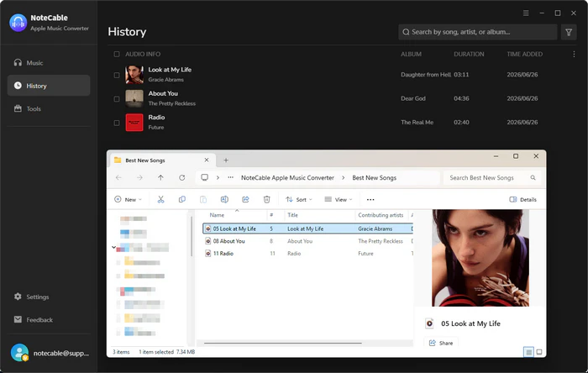Click NoteCable Apple Music Converter breadcrumb

pos(287,178)
